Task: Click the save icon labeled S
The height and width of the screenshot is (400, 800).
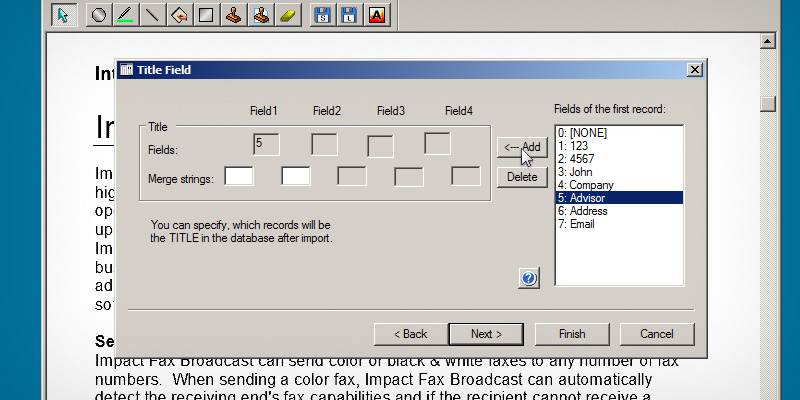Action: [322, 15]
